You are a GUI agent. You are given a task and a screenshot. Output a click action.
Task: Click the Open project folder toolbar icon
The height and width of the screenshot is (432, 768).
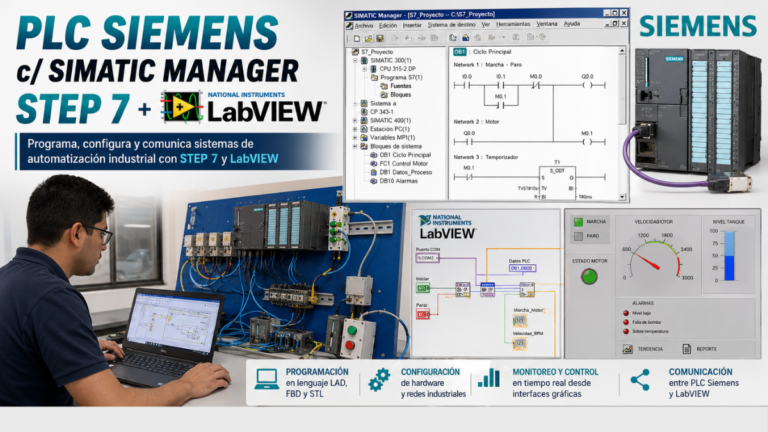pyautogui.click(x=369, y=38)
